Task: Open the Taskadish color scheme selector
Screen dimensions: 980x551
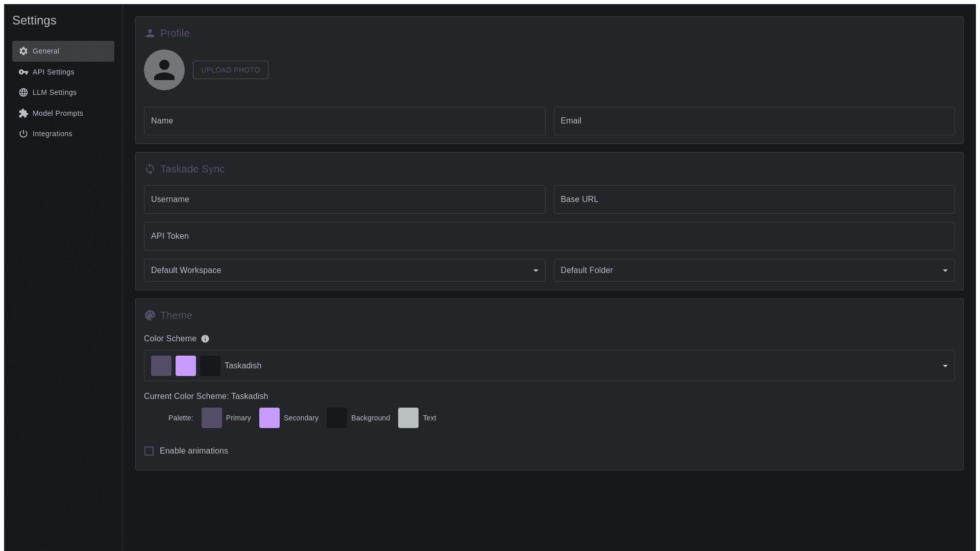Action: point(549,366)
